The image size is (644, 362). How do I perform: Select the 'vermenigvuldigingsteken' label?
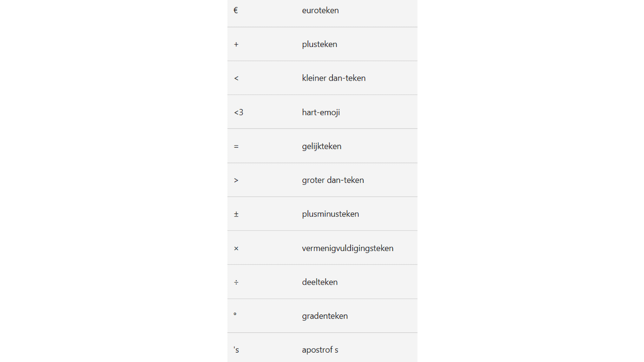(347, 248)
